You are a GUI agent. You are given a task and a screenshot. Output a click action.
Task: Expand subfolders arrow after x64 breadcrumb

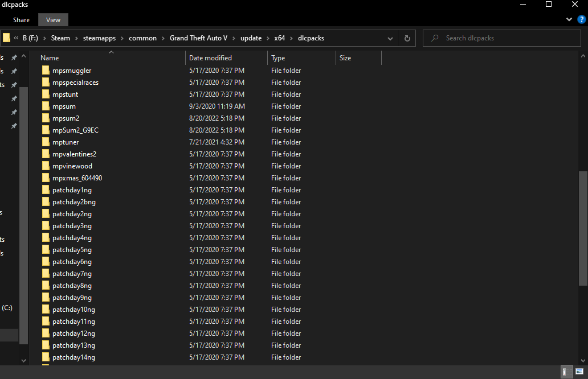(291, 38)
